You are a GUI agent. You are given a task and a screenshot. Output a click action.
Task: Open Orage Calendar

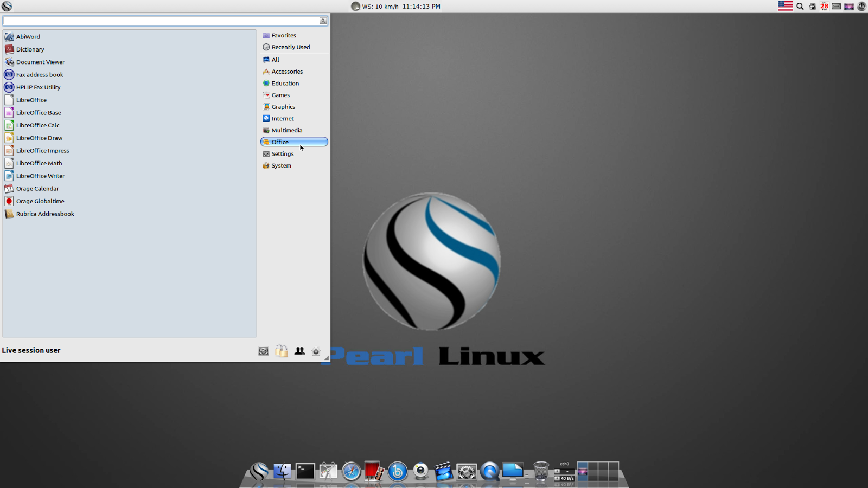(31, 189)
